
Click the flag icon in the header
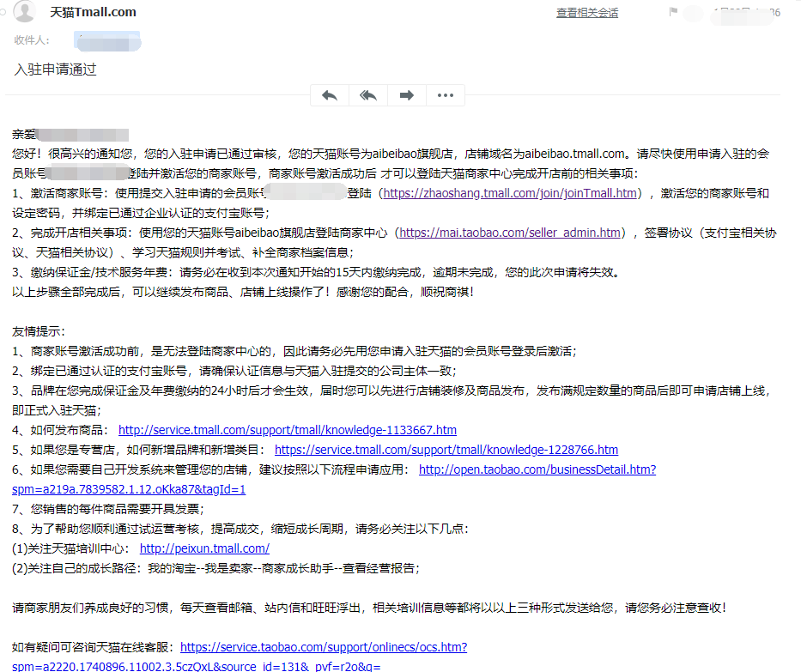[x=673, y=11]
